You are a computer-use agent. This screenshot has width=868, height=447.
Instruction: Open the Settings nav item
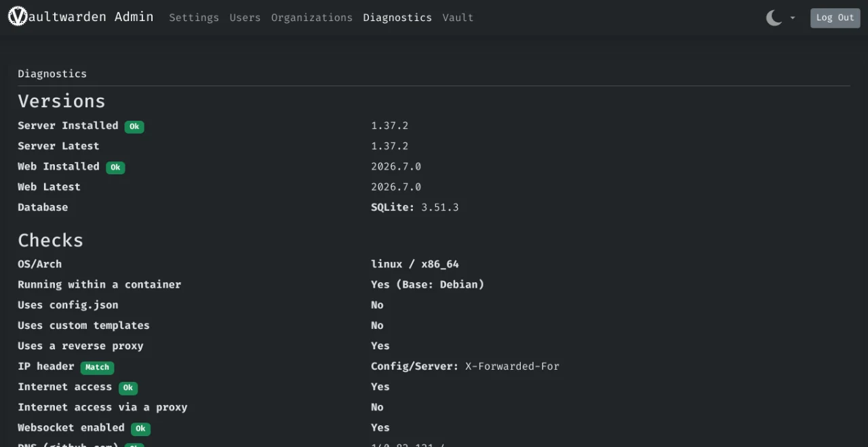[x=194, y=18]
